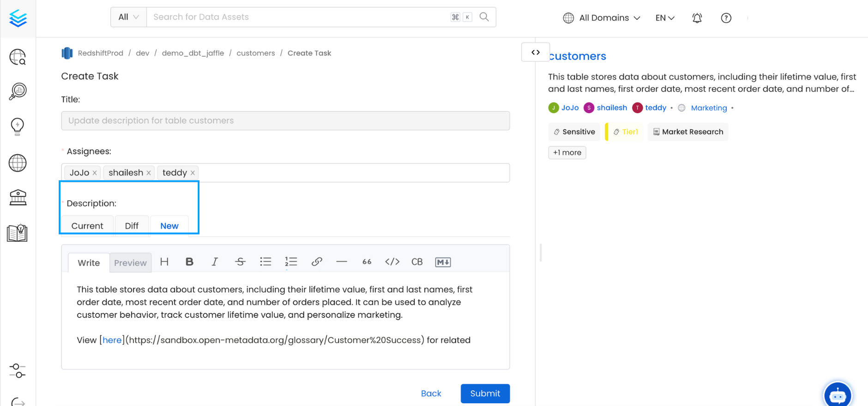Remove JoJo from assignees
This screenshot has height=406, width=868.
click(95, 173)
